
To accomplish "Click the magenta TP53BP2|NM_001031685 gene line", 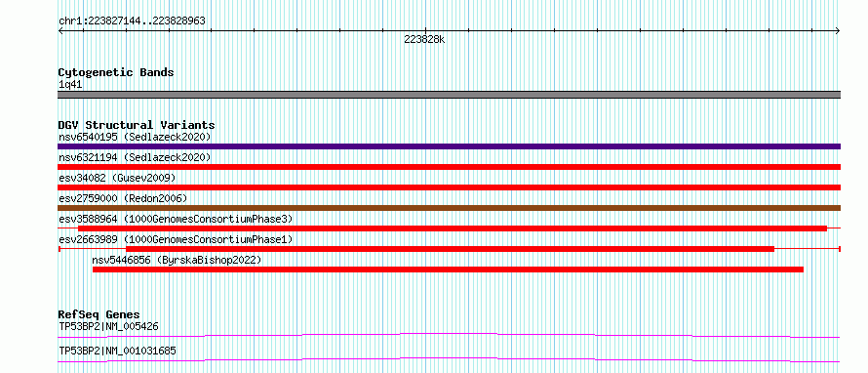I will click(x=449, y=359).
